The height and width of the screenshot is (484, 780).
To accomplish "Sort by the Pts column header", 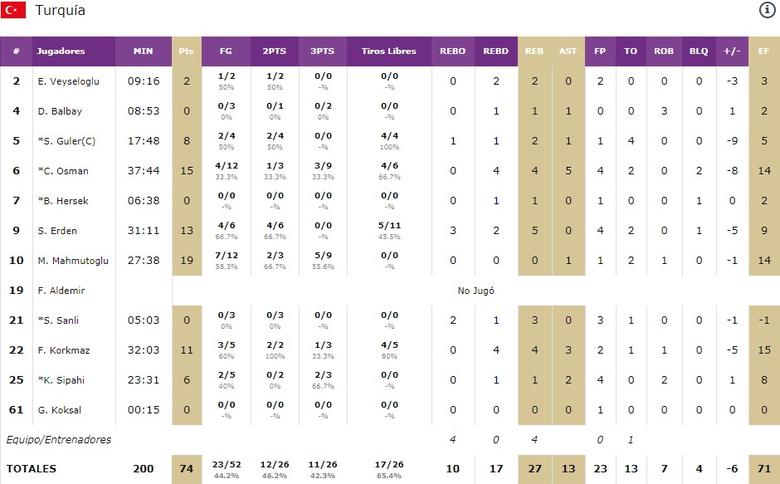I will [x=186, y=51].
